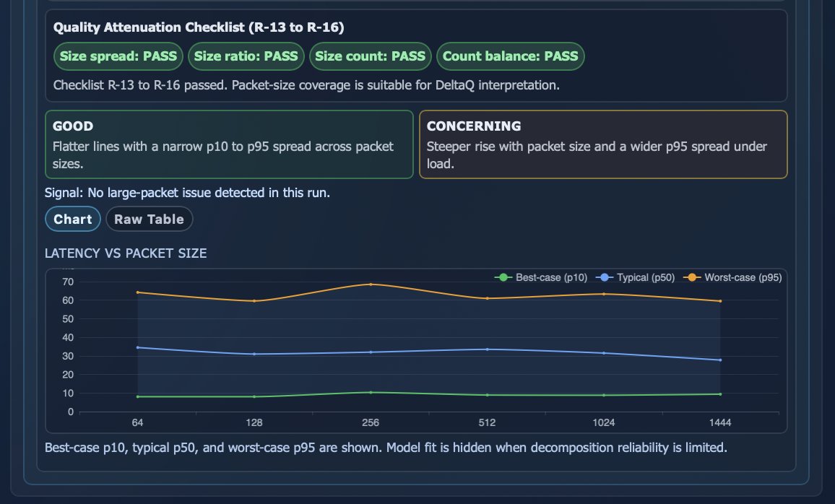835x504 pixels.
Task: Hide the Worst-case (p95) legend series
Action: point(732,277)
